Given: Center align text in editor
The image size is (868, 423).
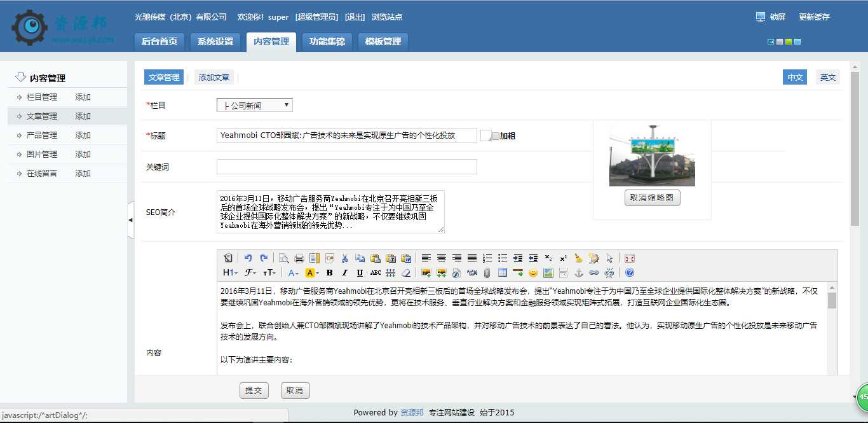Looking at the screenshot, I should 442,258.
